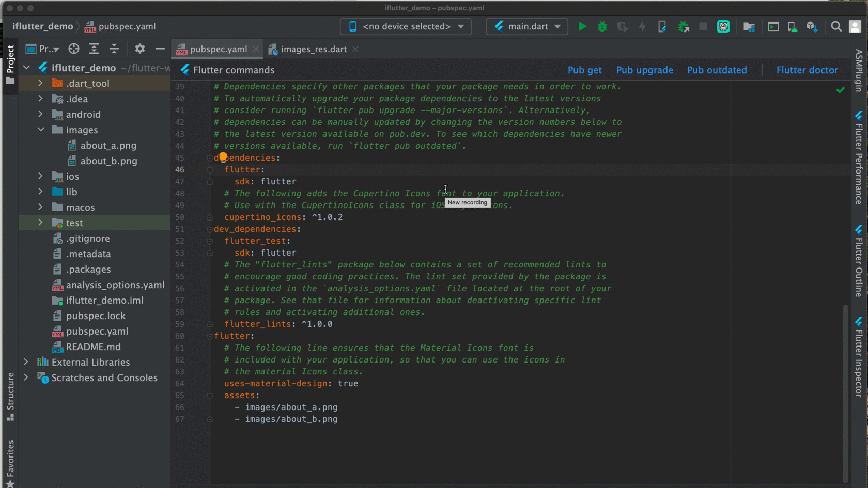Viewport: 868px width, 488px height.
Task: Open Search Everywhere magnifier icon
Action: click(x=836, y=26)
